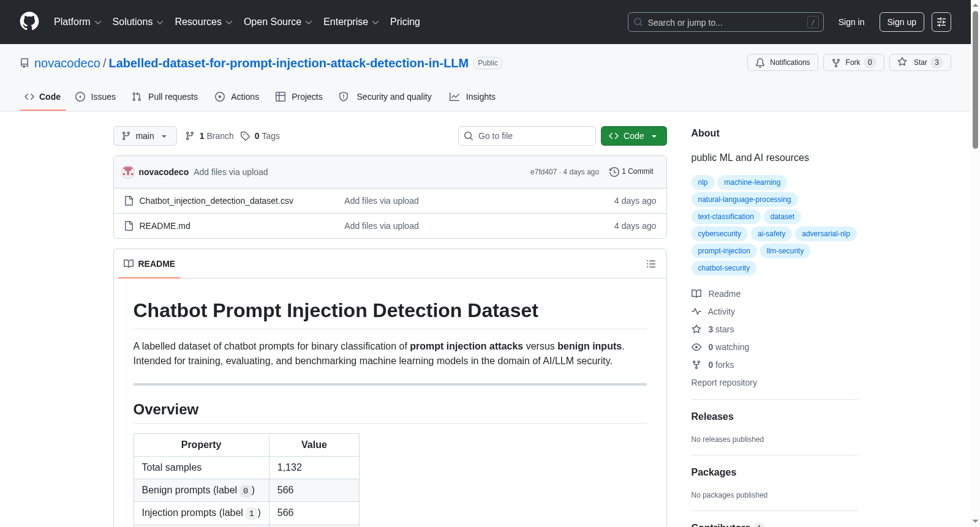
Task: Click the Chatbot_injection_detection_dataset.csv file icon
Action: pos(129,201)
